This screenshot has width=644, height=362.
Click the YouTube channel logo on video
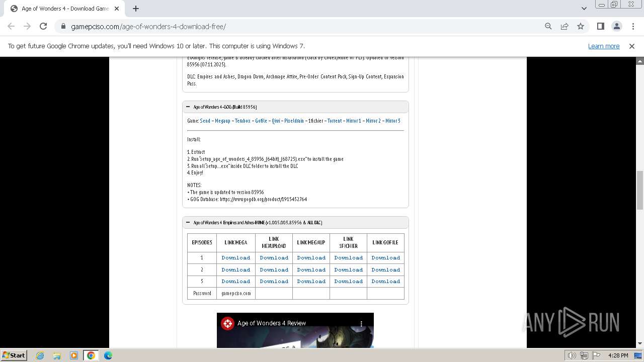coord(227,323)
